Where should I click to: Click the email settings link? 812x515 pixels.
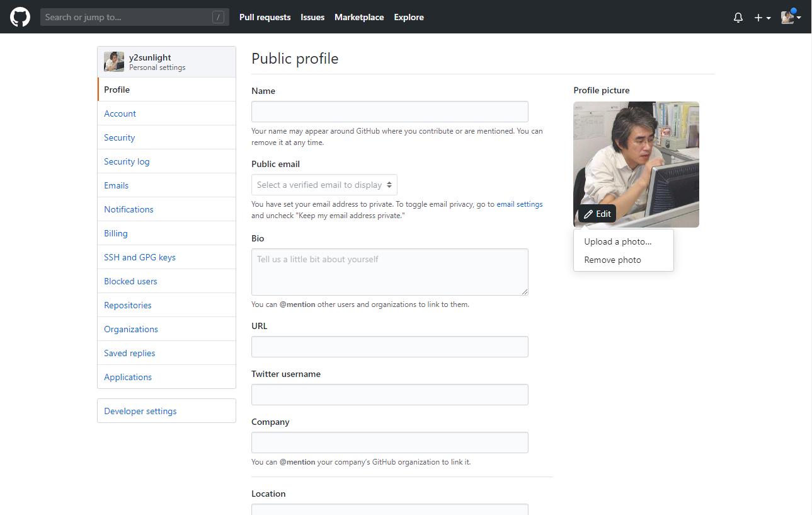519,204
